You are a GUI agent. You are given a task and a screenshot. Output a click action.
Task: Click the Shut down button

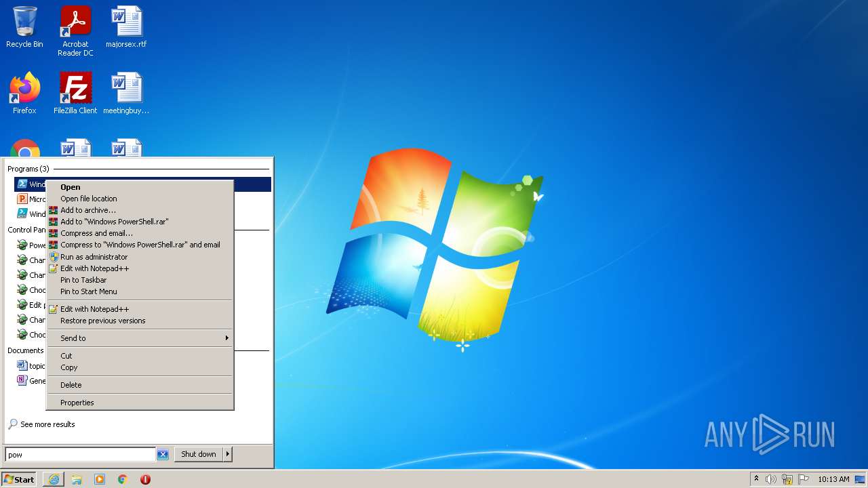pyautogui.click(x=199, y=454)
